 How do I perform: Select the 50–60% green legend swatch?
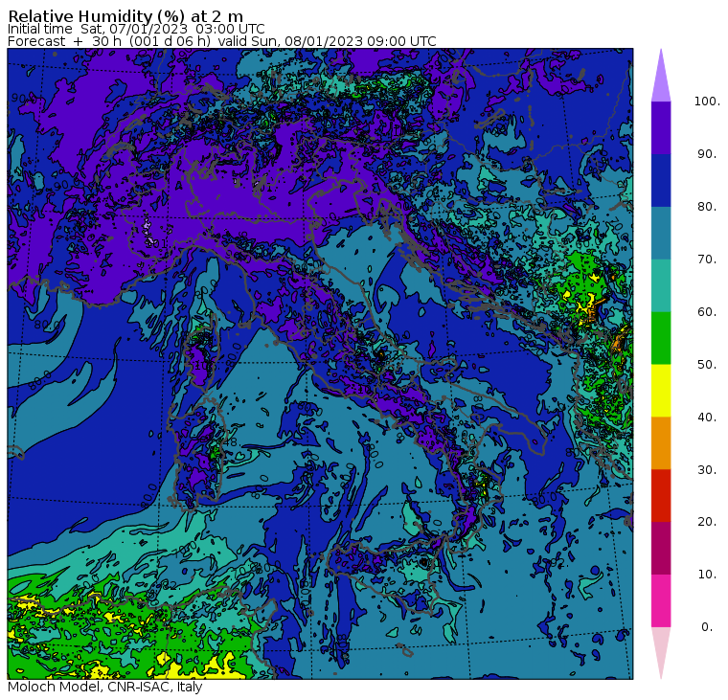(x=661, y=338)
